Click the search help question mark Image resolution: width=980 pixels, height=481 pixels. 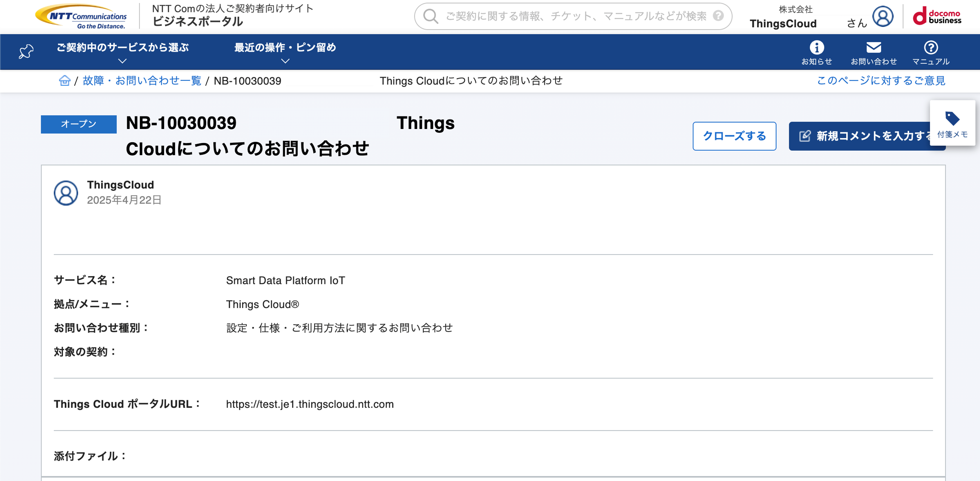coord(718,16)
